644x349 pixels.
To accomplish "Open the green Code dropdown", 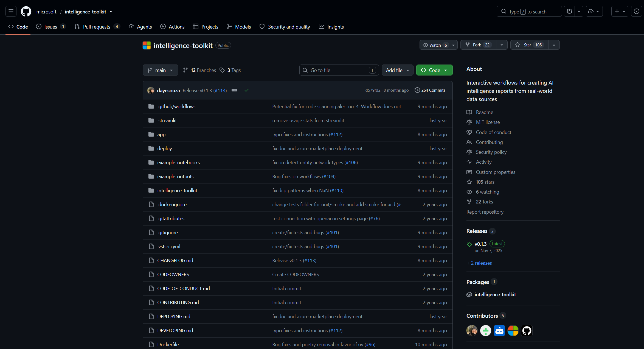I will coord(434,70).
